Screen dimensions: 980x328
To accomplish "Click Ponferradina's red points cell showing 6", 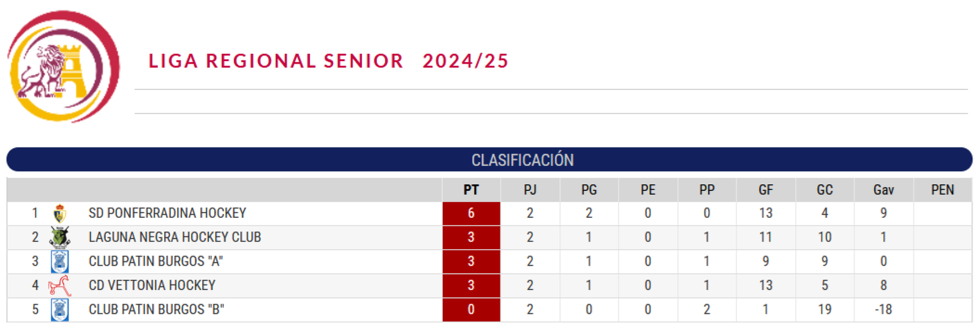I will tap(471, 214).
